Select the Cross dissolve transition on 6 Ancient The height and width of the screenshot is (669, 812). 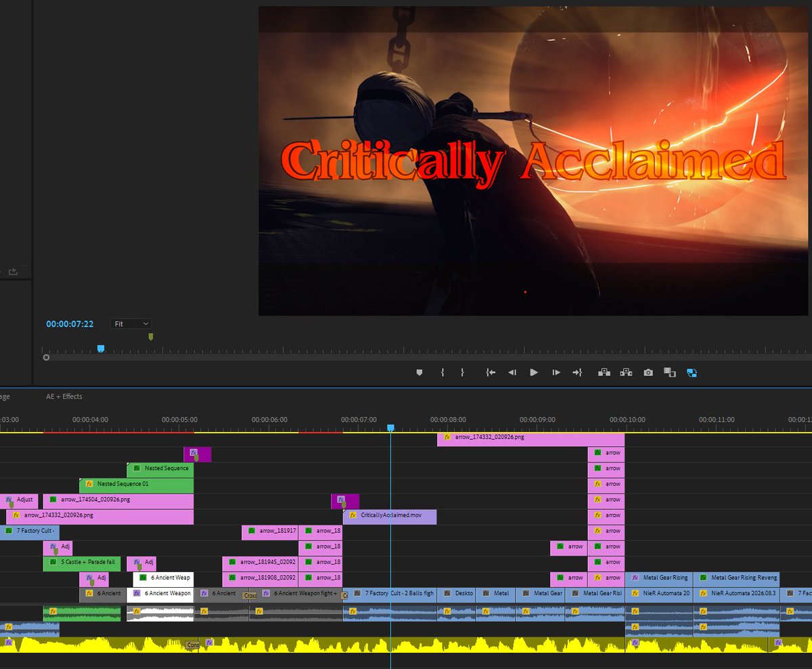[x=250, y=596]
